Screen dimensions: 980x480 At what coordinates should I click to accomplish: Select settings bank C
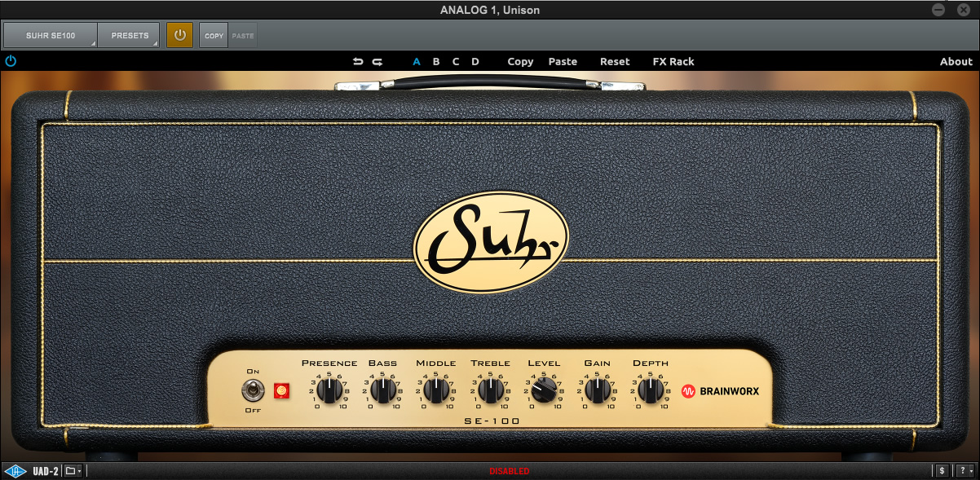(456, 61)
